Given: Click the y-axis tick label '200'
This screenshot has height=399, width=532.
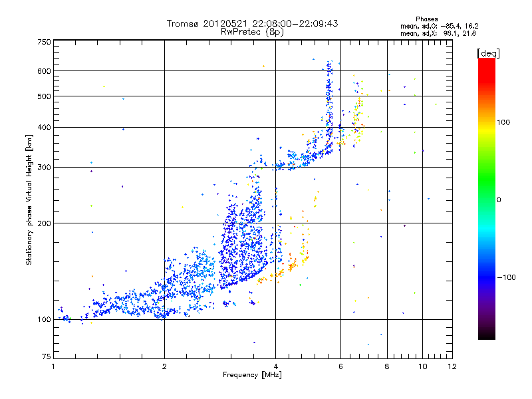Looking at the screenshot, I should 45,223.
